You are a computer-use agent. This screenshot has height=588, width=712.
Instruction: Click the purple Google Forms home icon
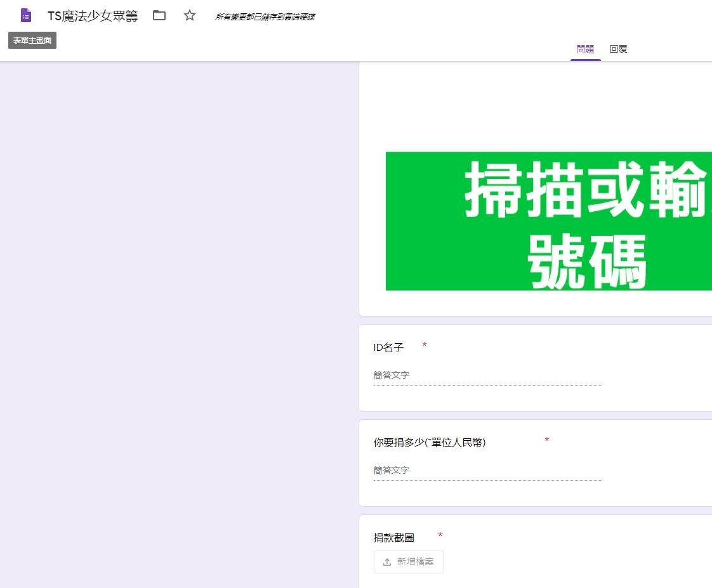(26, 16)
